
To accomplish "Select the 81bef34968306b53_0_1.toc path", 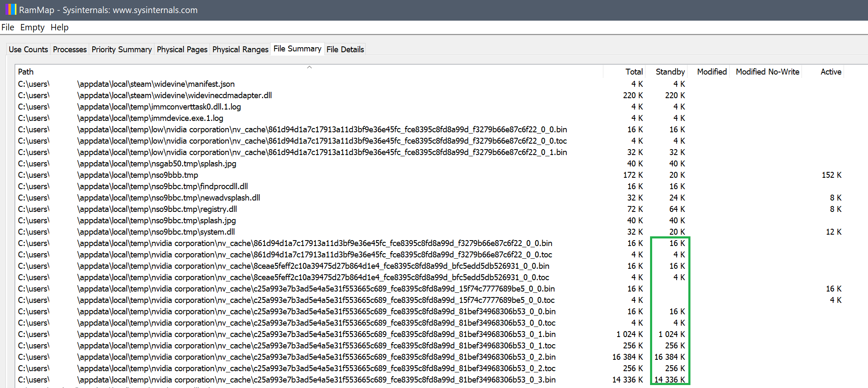I will tap(287, 345).
